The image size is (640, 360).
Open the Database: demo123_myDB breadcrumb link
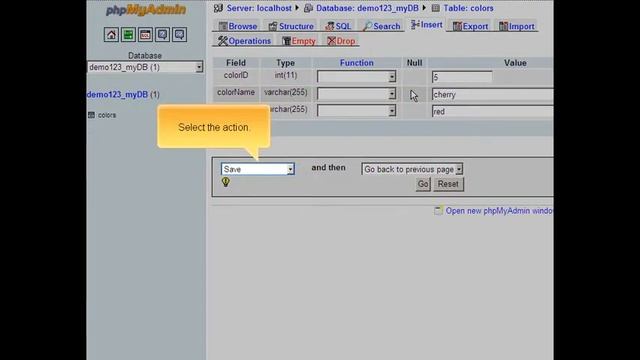pos(367,8)
